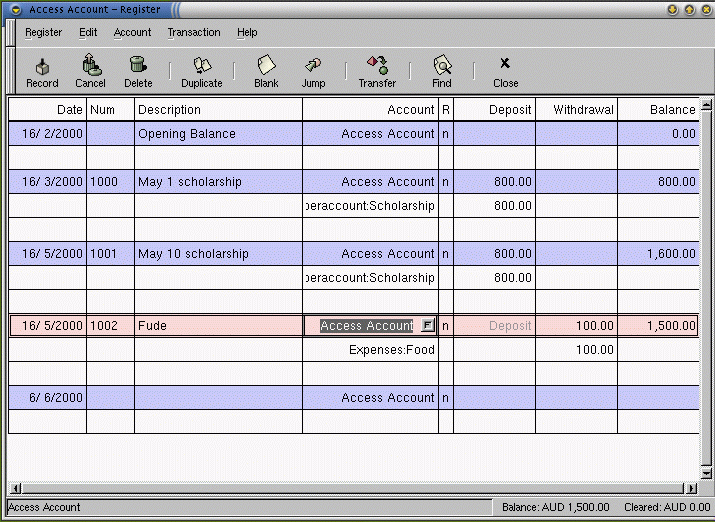The height and width of the screenshot is (522, 715).
Task: Click the Find magnifier icon
Action: (441, 66)
